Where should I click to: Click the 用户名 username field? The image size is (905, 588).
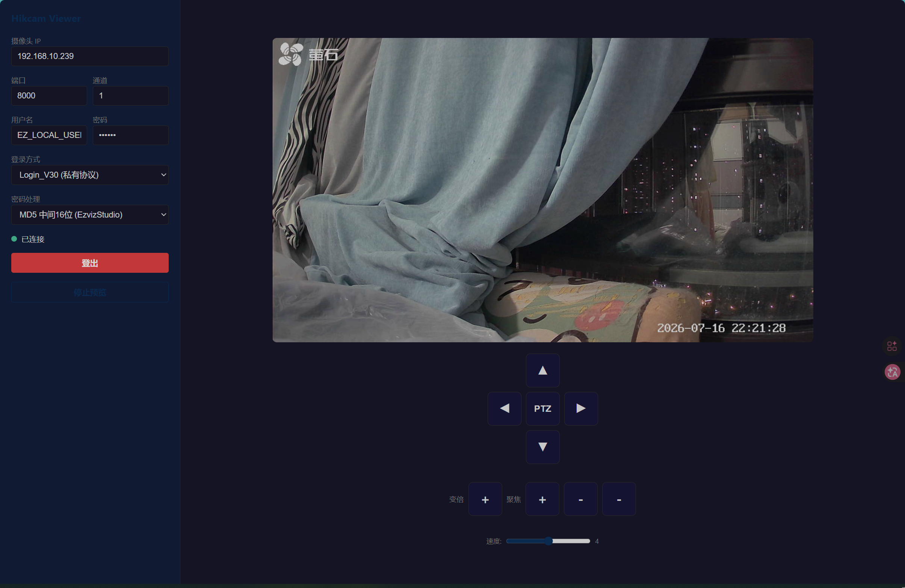pyautogui.click(x=49, y=135)
